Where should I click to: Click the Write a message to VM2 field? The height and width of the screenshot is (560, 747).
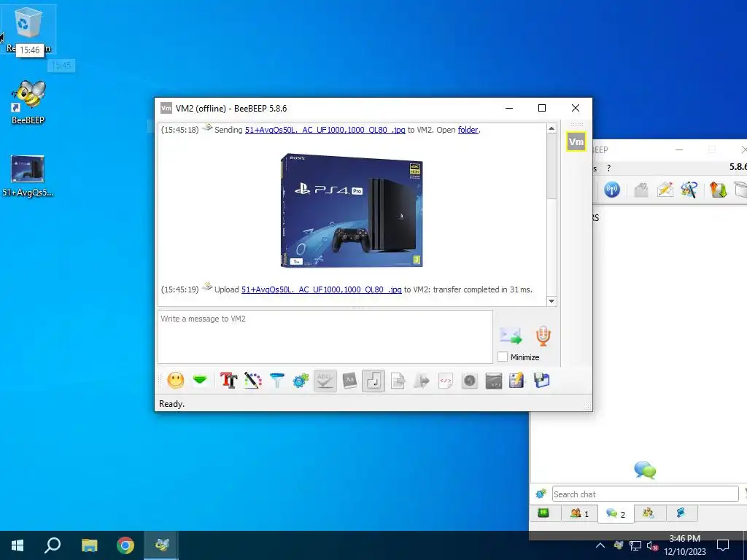point(325,337)
